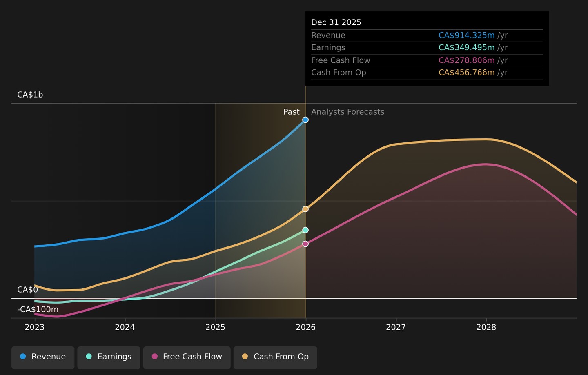Click the CA$0 y-axis label
The width and height of the screenshot is (588, 375).
27,290
